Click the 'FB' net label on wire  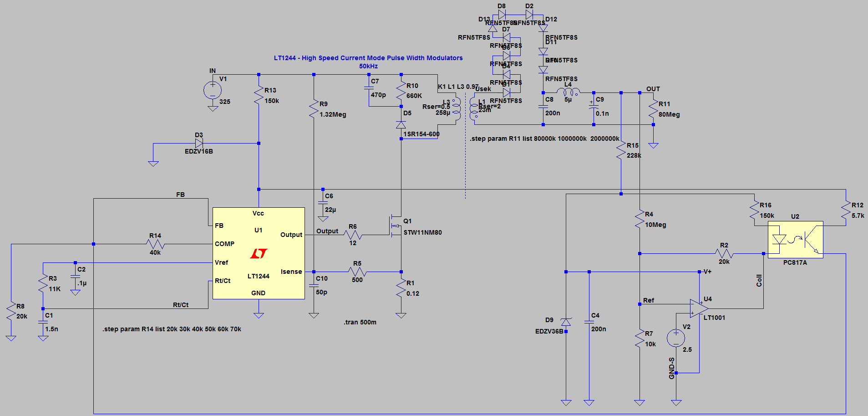(x=181, y=195)
